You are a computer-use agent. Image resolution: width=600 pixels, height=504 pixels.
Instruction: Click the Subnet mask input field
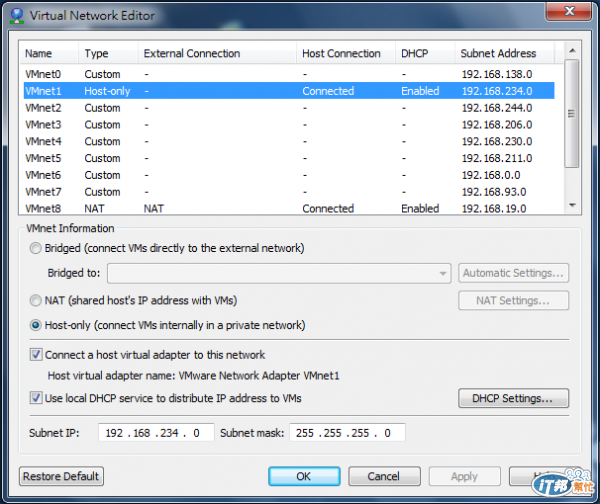(347, 433)
